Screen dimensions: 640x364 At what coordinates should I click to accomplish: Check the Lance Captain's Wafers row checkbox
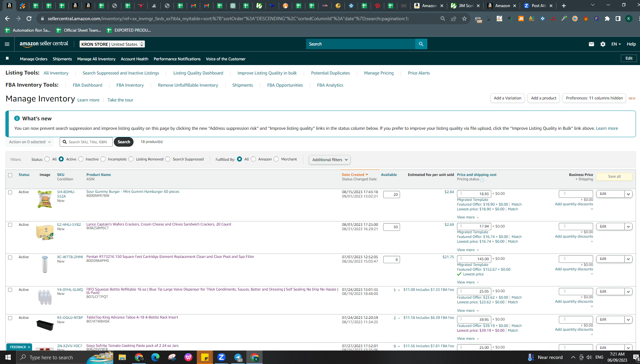point(10,225)
